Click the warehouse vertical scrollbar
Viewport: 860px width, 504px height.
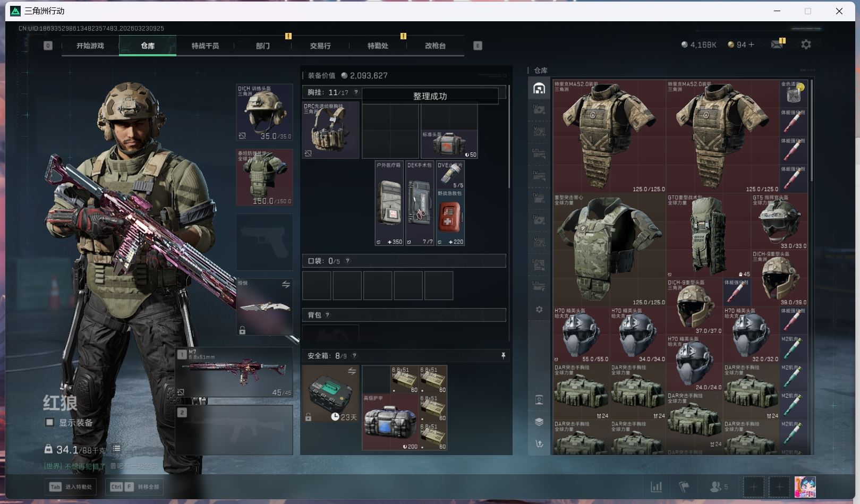(811, 133)
